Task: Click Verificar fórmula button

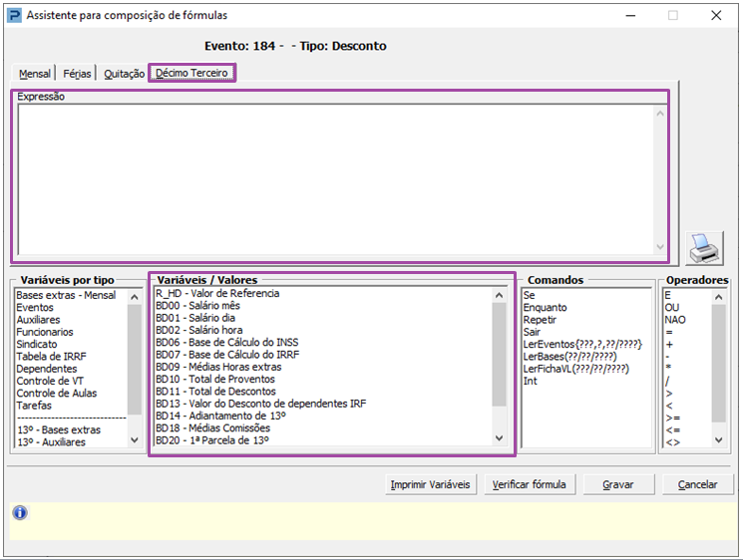Action: click(x=530, y=484)
